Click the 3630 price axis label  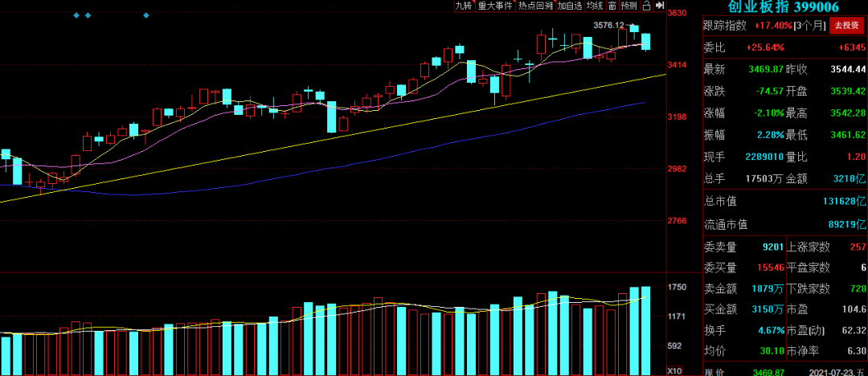[x=677, y=13]
